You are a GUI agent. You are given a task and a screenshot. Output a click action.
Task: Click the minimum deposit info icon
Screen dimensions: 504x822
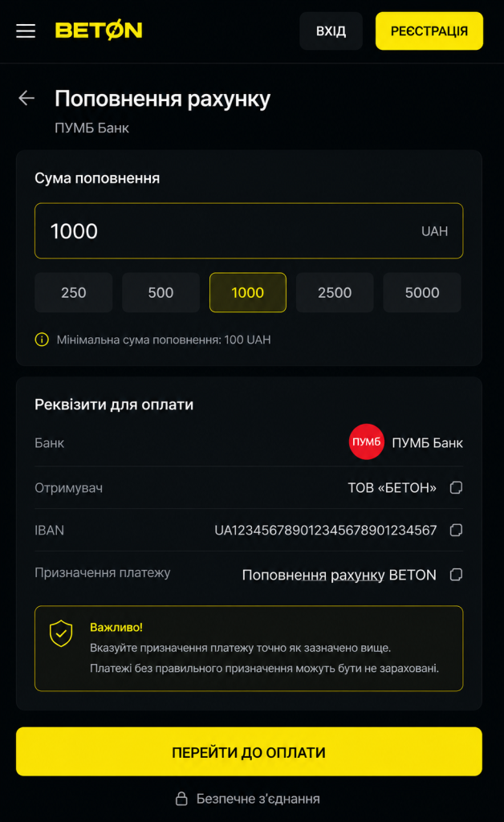[x=42, y=340]
